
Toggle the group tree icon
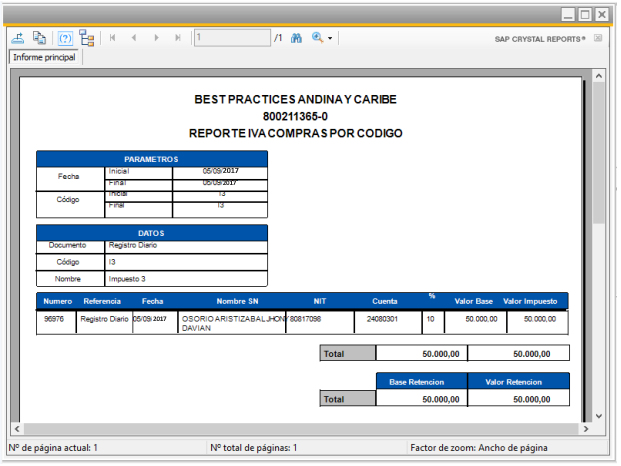[x=87, y=38]
